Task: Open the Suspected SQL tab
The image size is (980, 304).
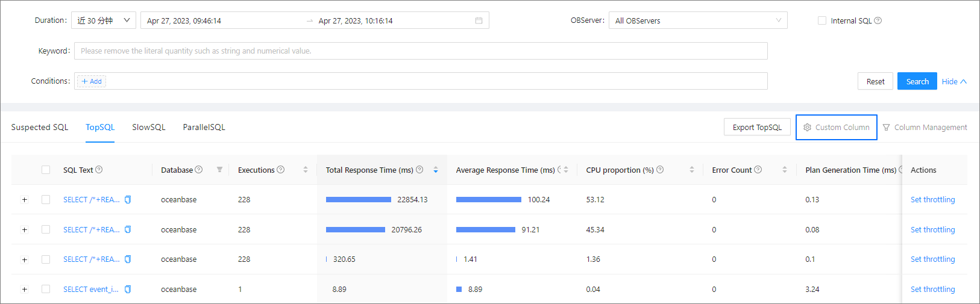Action: point(40,127)
